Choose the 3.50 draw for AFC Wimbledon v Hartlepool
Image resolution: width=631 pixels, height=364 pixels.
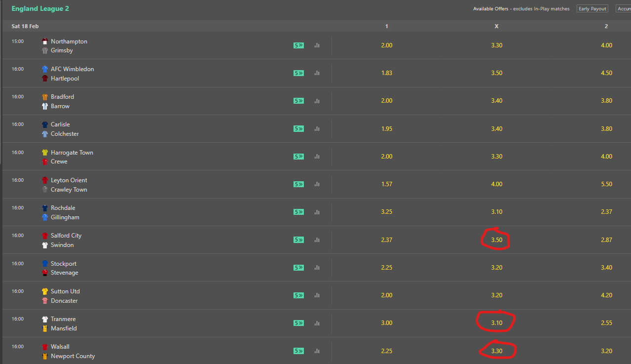coord(497,73)
